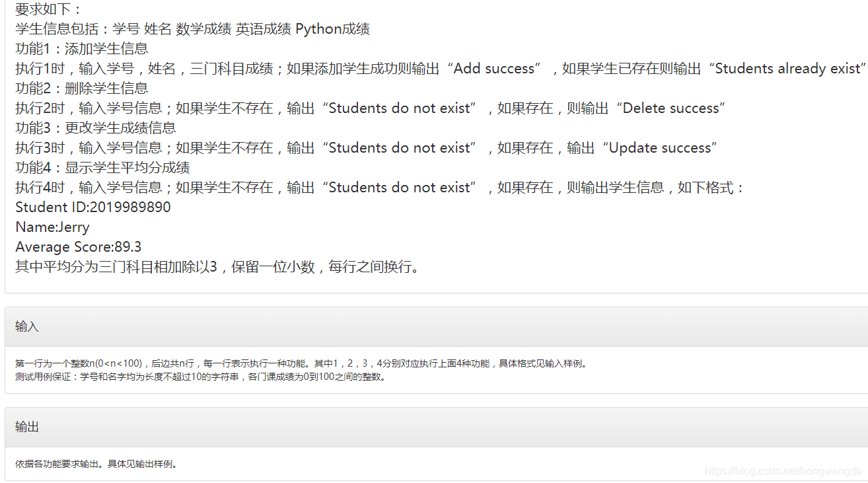
Task: Click the '要求如下：' line
Action: 50,9
